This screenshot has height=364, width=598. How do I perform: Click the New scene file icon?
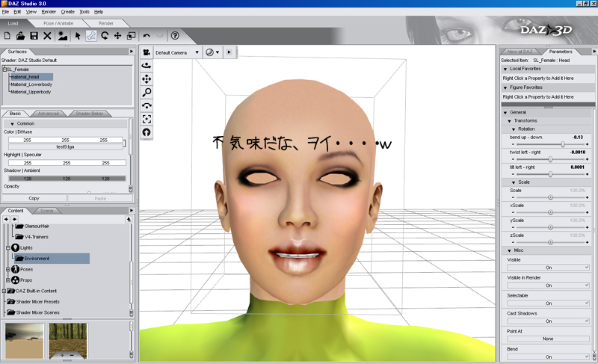pos(7,36)
